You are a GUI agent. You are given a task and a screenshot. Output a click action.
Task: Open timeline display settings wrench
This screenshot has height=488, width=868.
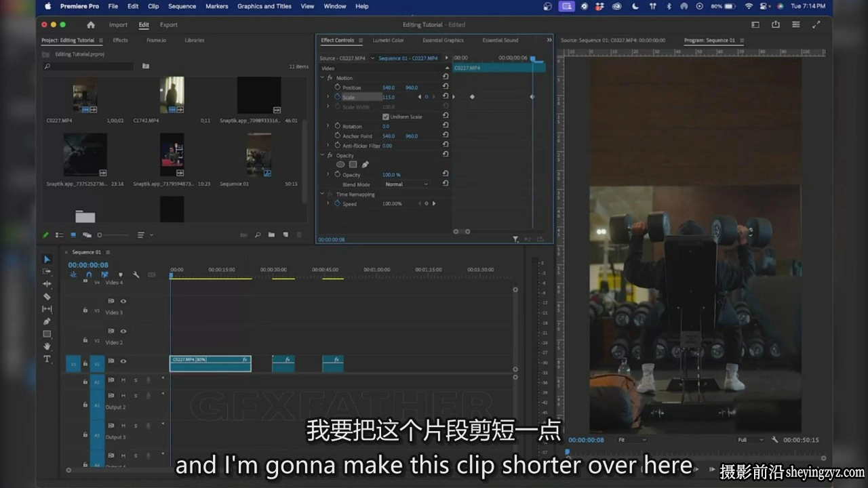click(x=136, y=274)
